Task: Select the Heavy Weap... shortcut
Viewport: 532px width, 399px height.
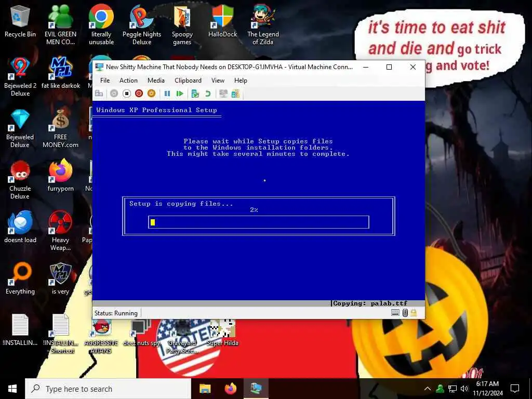Action: coord(60,231)
